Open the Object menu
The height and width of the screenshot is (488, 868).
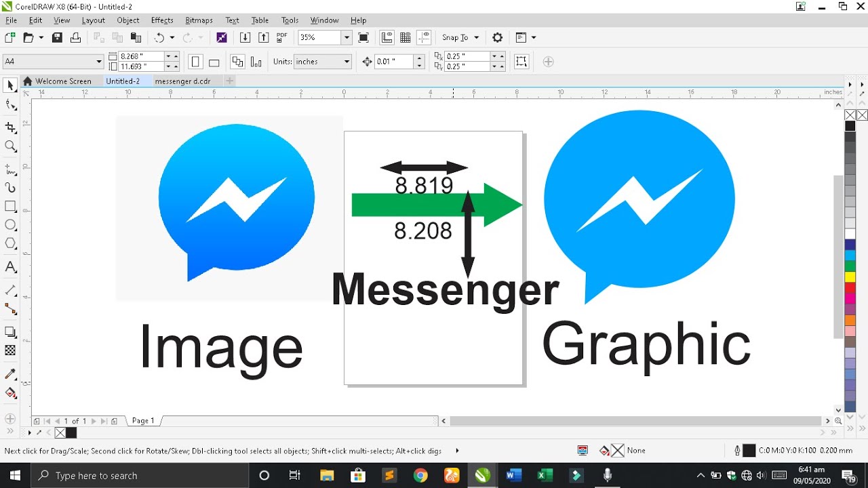(127, 20)
